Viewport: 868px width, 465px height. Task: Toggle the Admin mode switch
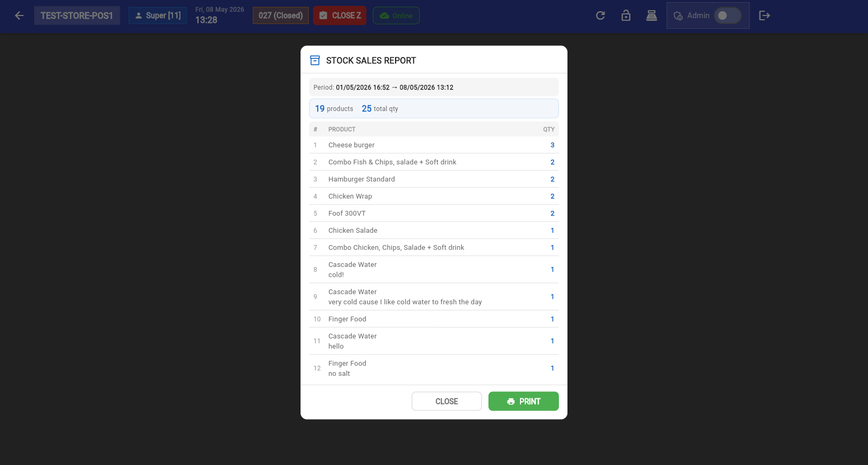point(727,15)
